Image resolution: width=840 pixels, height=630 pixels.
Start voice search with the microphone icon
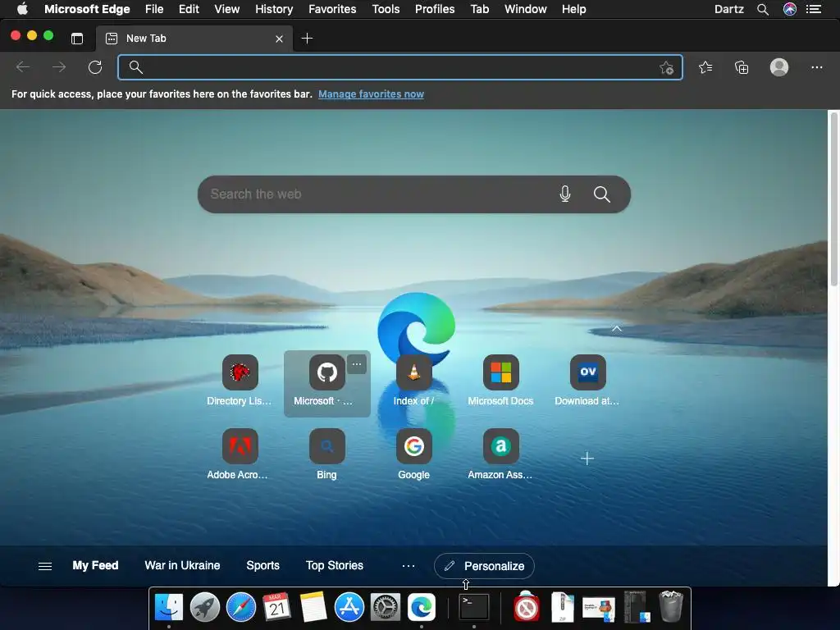pyautogui.click(x=564, y=194)
